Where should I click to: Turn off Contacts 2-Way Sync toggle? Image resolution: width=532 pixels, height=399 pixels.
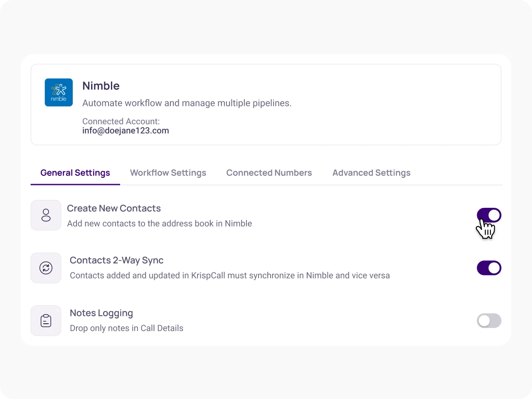coord(489,268)
